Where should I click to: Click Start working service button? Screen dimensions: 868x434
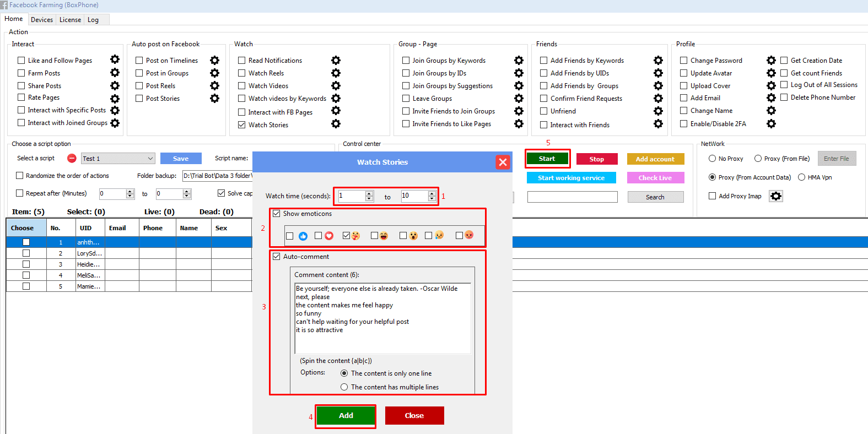click(572, 178)
